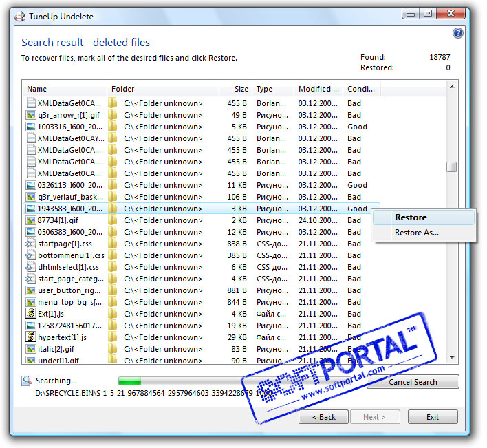487x448 pixels.
Task: Click the image icon of q3r_arrow_r[1].gif
Action: tap(30, 115)
